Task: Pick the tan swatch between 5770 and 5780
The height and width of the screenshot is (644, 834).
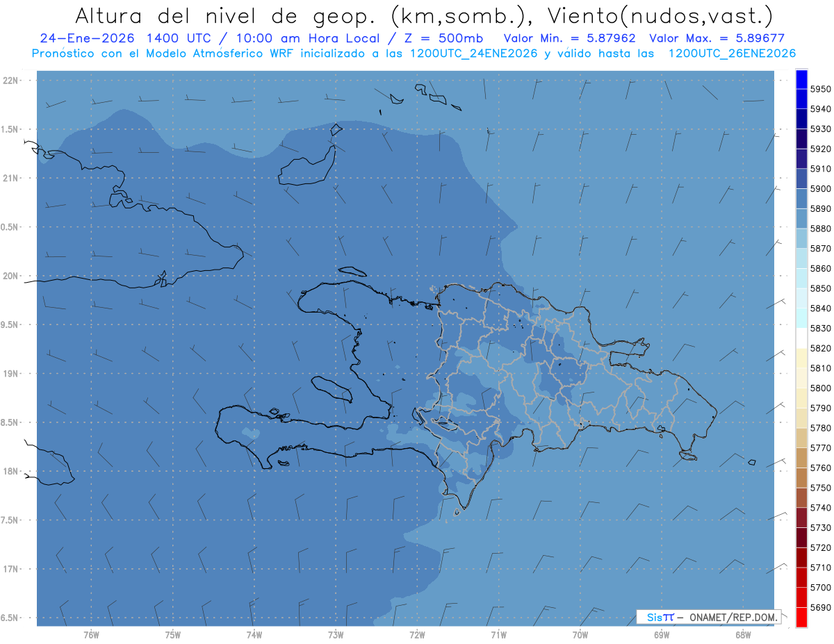Action: click(x=801, y=438)
